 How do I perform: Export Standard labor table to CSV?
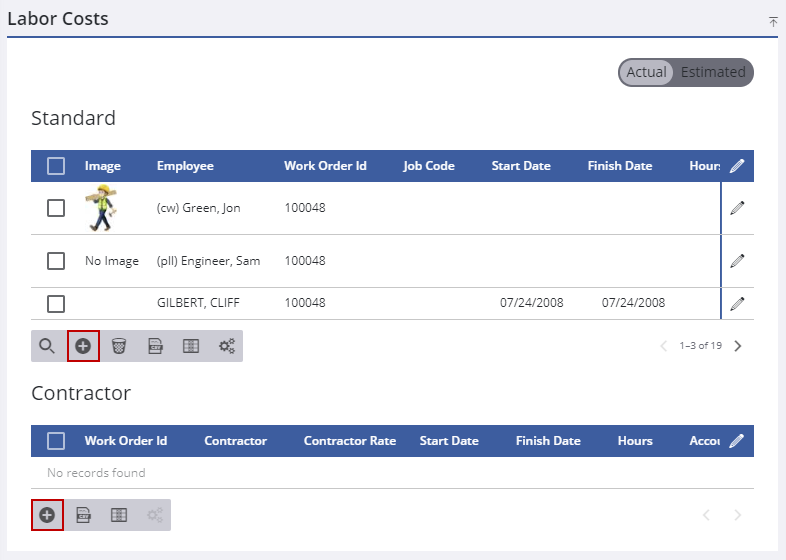tap(155, 346)
